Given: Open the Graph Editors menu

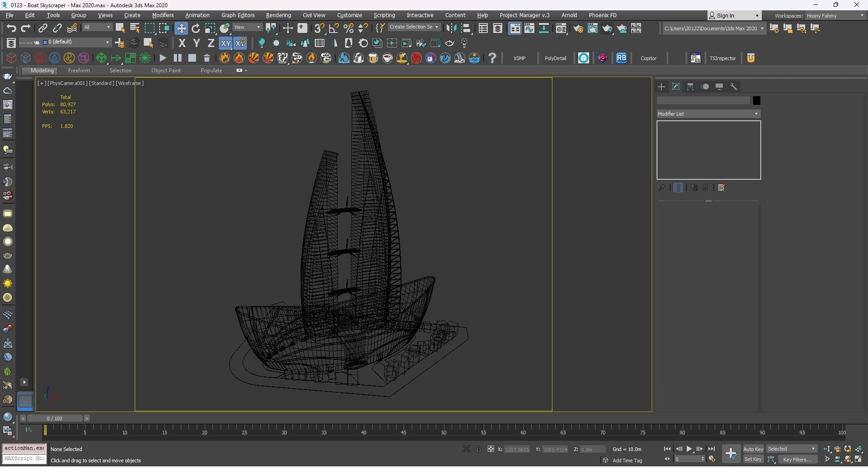Looking at the screenshot, I should pos(238,15).
